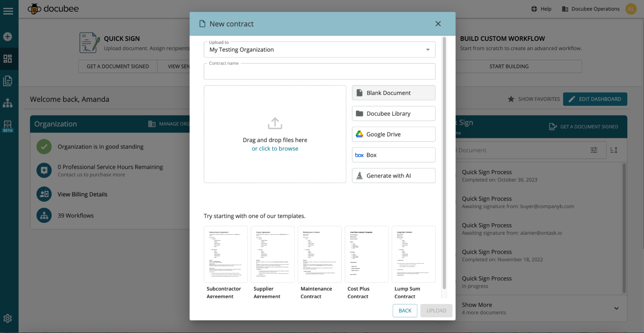This screenshot has height=333, width=644.
Task: Open the Docubee Operations menu
Action: click(591, 9)
